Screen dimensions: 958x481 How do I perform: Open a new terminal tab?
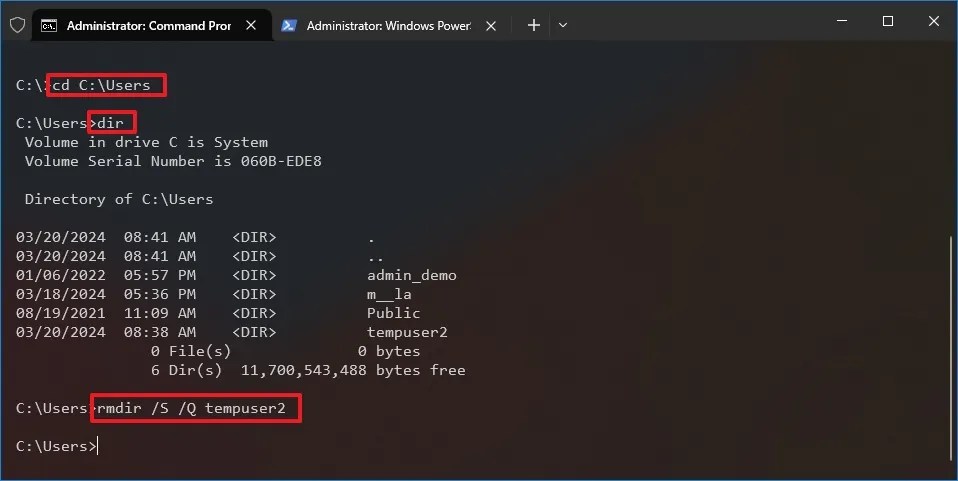click(533, 25)
